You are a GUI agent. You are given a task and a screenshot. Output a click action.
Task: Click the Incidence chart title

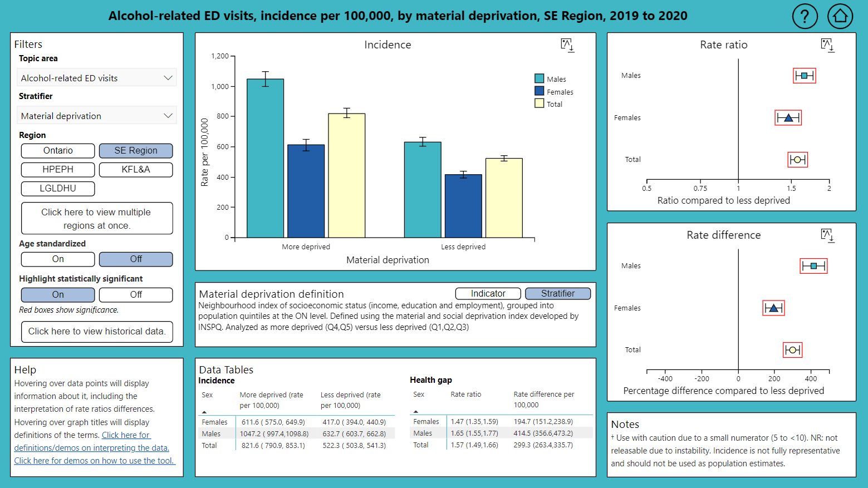[x=388, y=45]
